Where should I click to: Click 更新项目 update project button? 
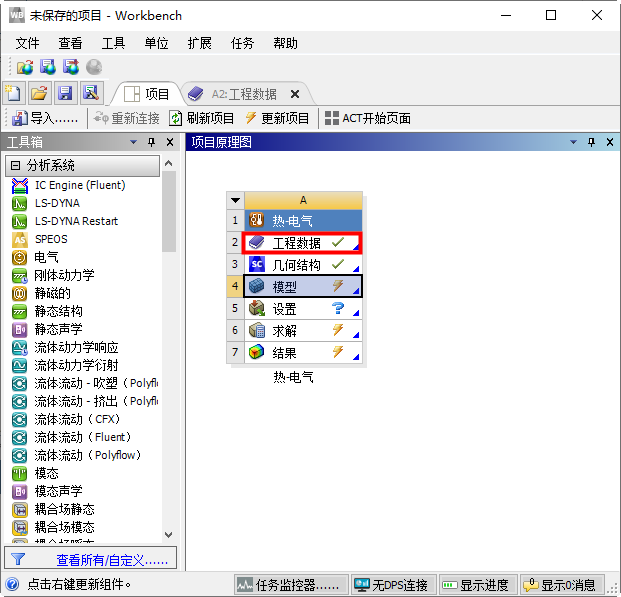pos(277,118)
